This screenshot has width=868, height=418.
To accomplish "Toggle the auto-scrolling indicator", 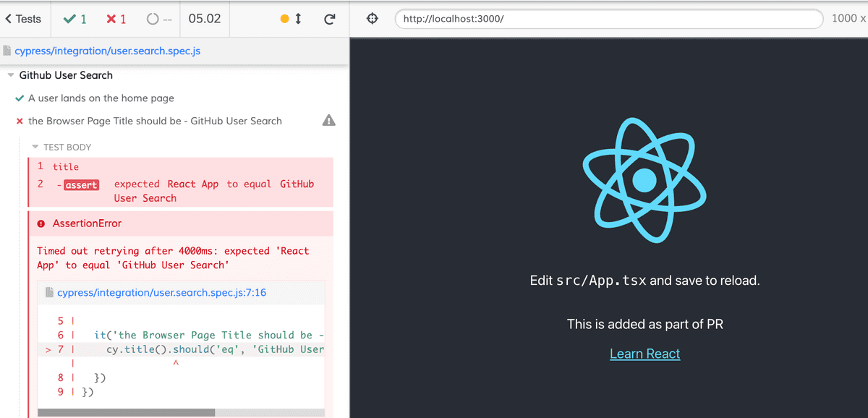I will (291, 19).
